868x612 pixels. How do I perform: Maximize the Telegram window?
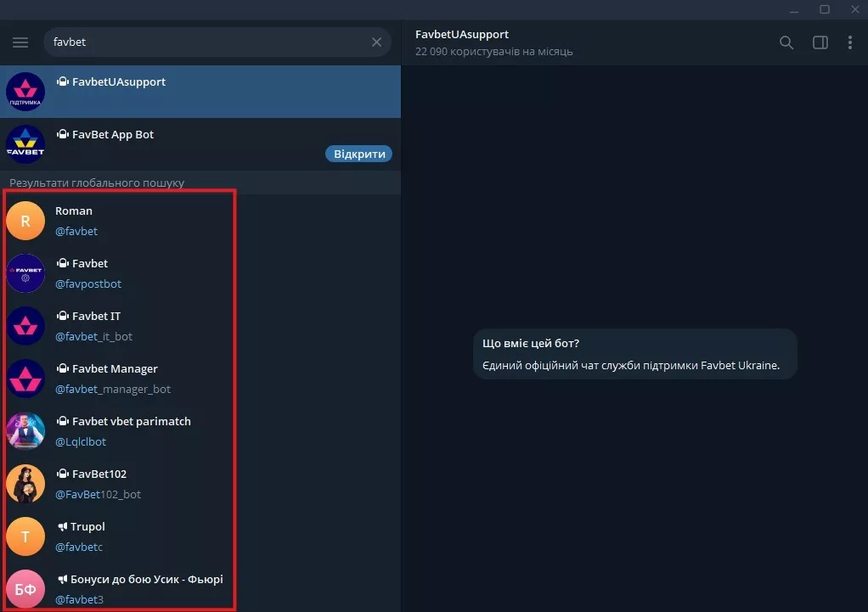pos(825,9)
